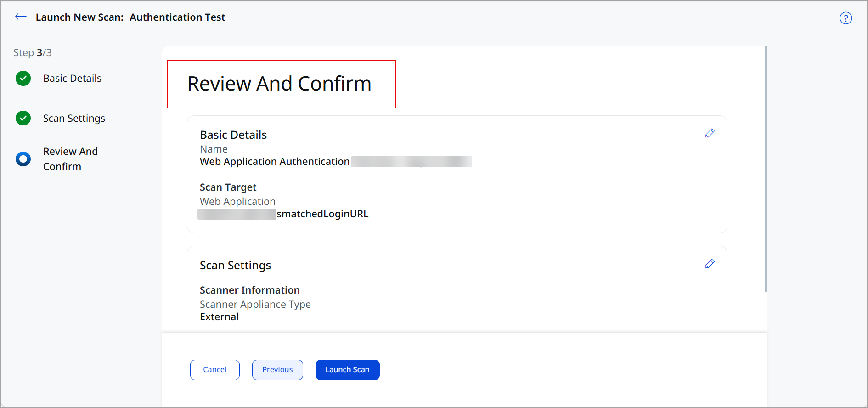The width and height of the screenshot is (868, 408).
Task: Click the Web Application label under Scan Target
Action: (x=237, y=202)
